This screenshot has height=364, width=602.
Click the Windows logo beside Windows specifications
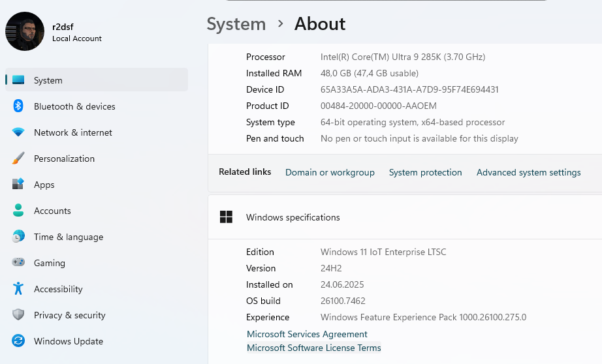[x=227, y=217]
